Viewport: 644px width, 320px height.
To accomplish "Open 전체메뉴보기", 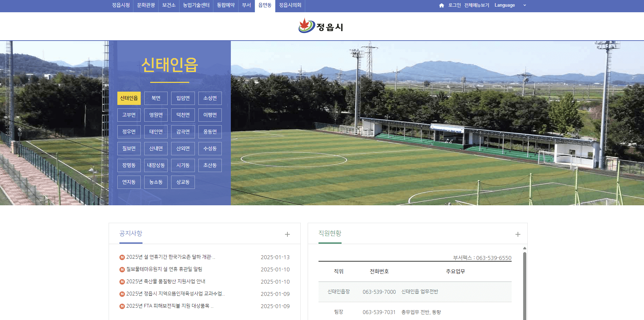I will (x=476, y=5).
